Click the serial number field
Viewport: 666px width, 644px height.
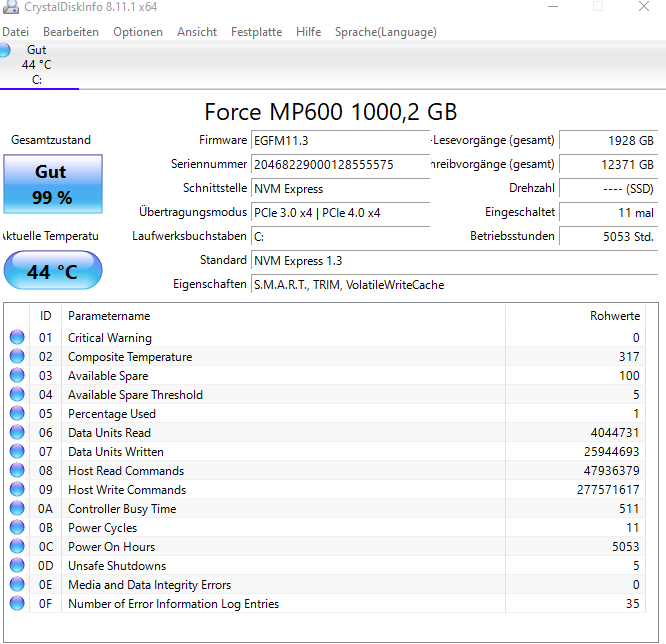point(341,164)
